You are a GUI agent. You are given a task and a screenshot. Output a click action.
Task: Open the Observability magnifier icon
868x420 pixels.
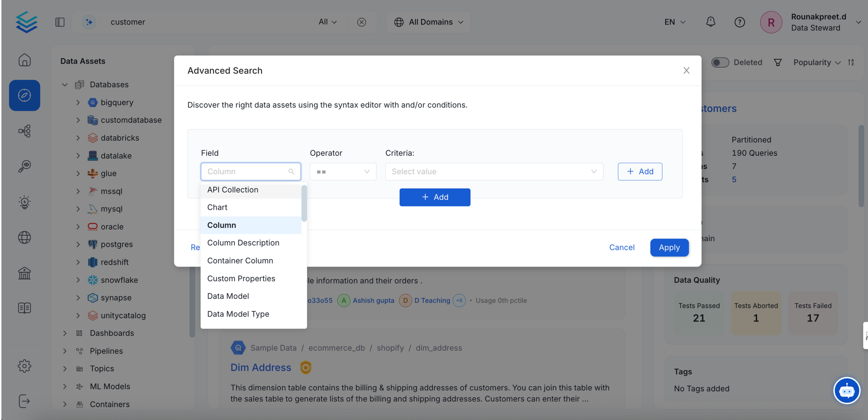pyautogui.click(x=24, y=166)
